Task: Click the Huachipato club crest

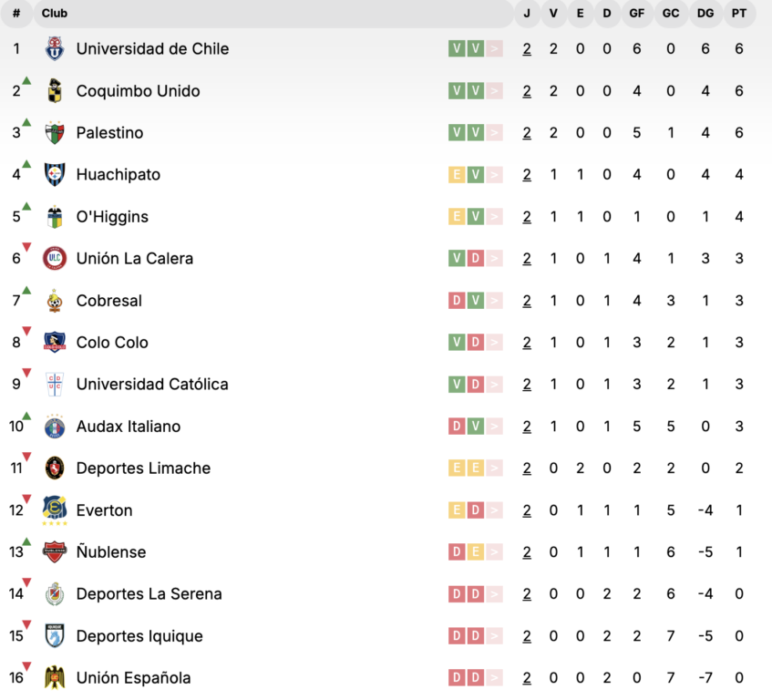Action: pos(55,175)
